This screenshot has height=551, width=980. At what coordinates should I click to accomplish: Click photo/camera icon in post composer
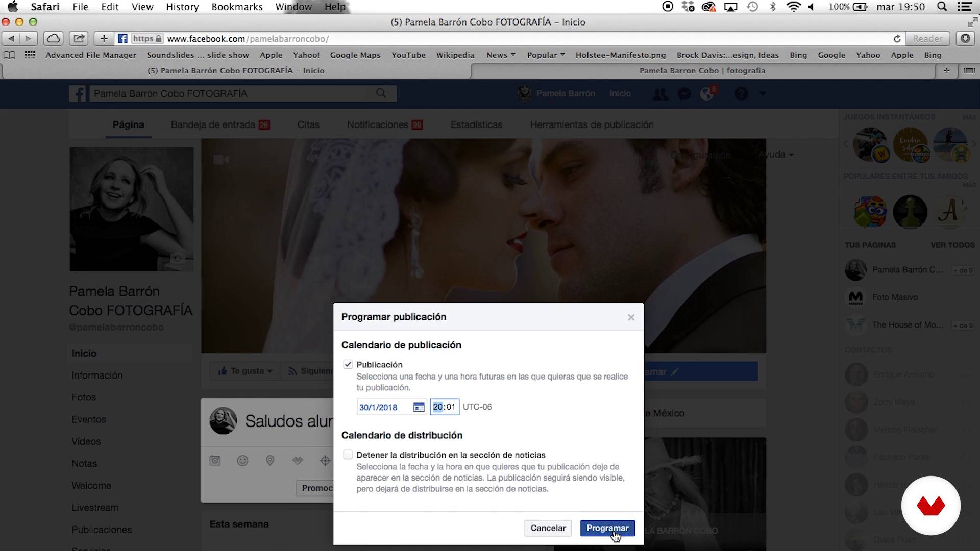click(x=215, y=461)
